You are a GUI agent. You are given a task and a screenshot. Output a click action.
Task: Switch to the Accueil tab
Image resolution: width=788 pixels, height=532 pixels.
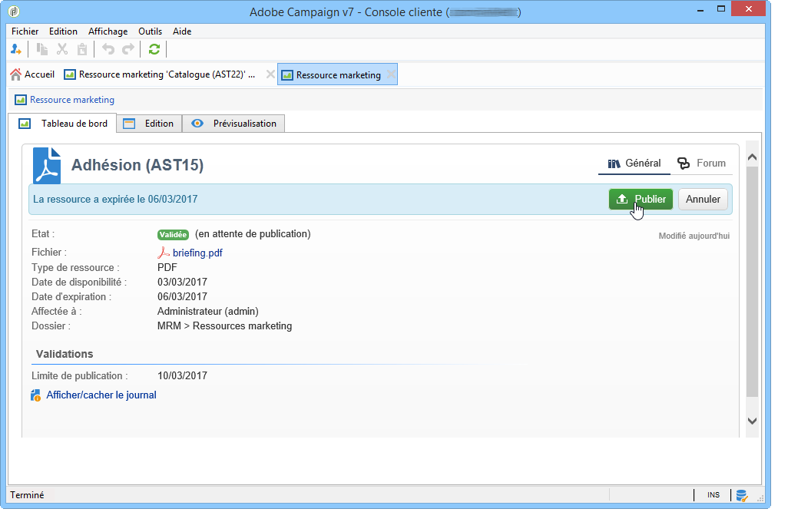tap(32, 74)
